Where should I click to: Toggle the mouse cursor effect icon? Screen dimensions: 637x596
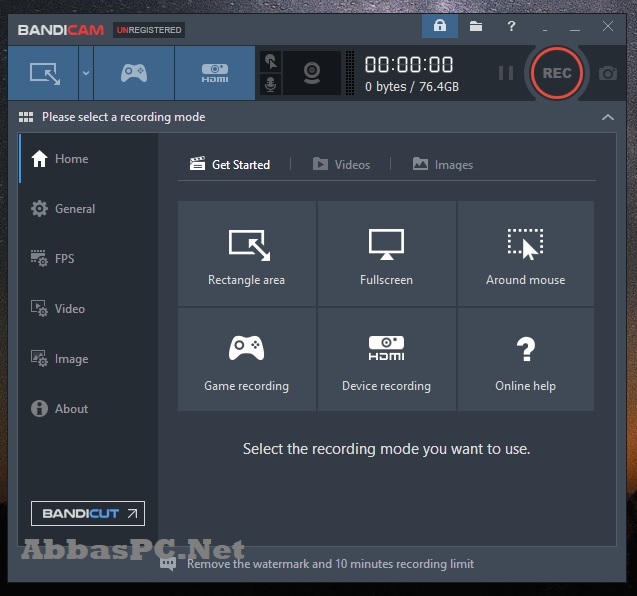click(271, 62)
